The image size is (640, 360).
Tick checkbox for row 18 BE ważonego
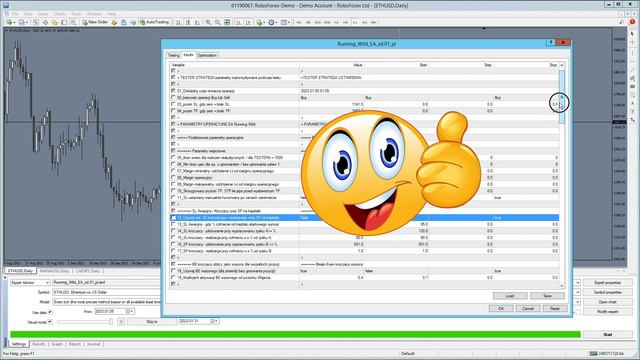pos(173,271)
